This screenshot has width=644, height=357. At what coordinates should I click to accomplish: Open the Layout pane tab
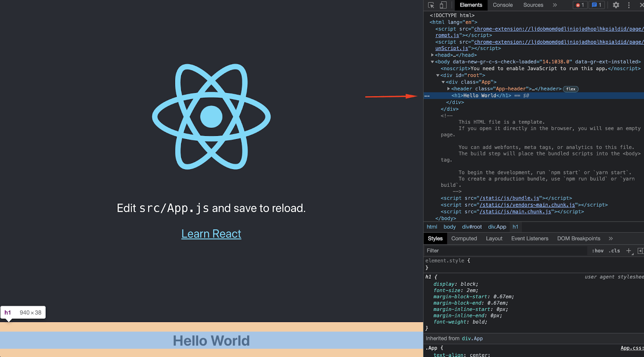coord(494,238)
